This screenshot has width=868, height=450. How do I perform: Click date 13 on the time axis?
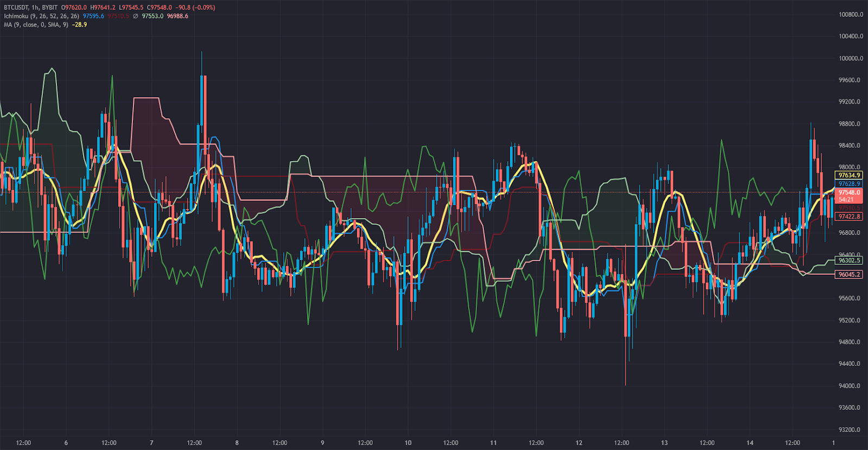pos(664,443)
